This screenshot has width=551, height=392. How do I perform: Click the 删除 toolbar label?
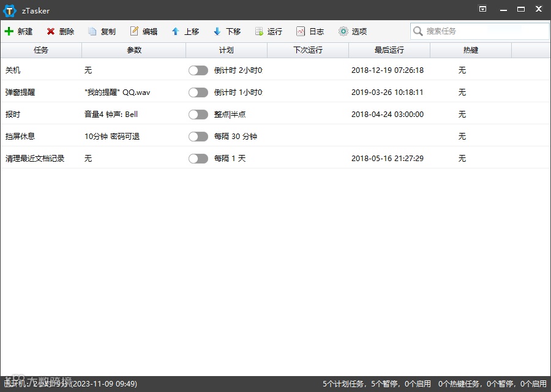coord(67,32)
